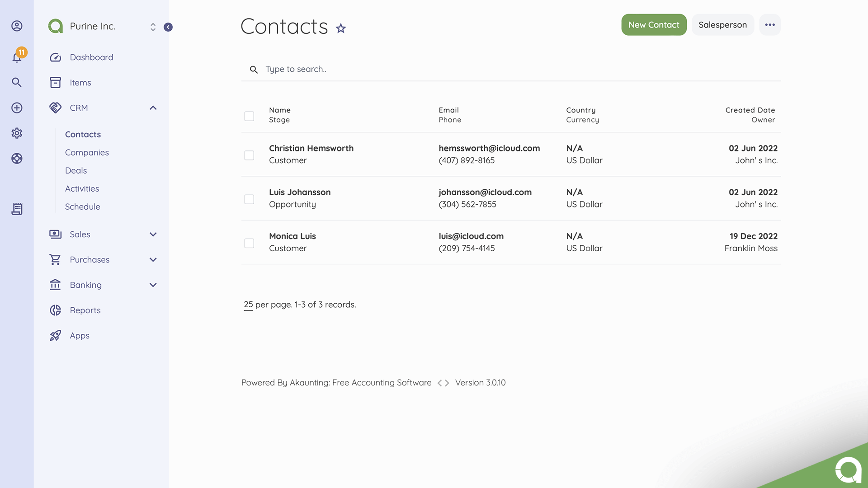This screenshot has height=488, width=868.
Task: Check the select-all header checkbox
Action: (249, 116)
